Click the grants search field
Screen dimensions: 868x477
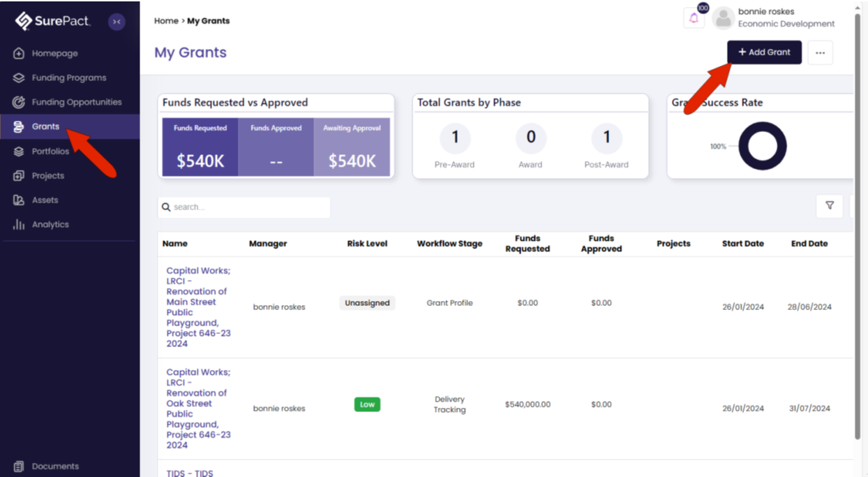(244, 207)
